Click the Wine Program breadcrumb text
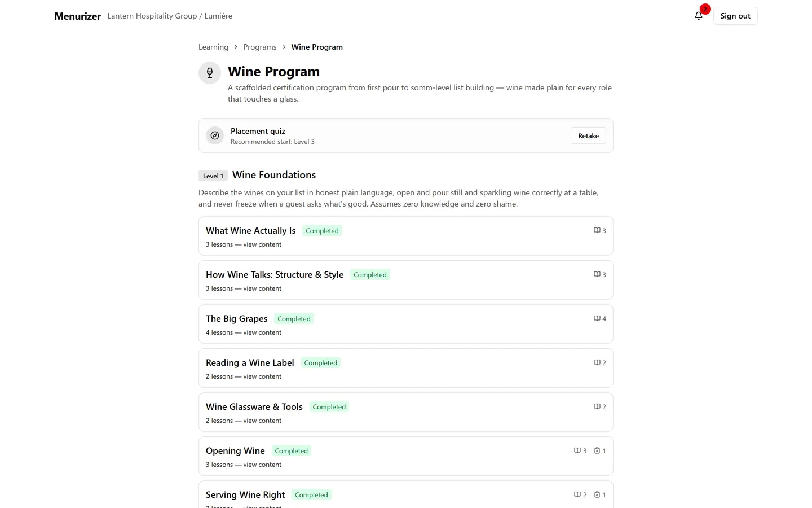This screenshot has width=812, height=508. (317, 47)
